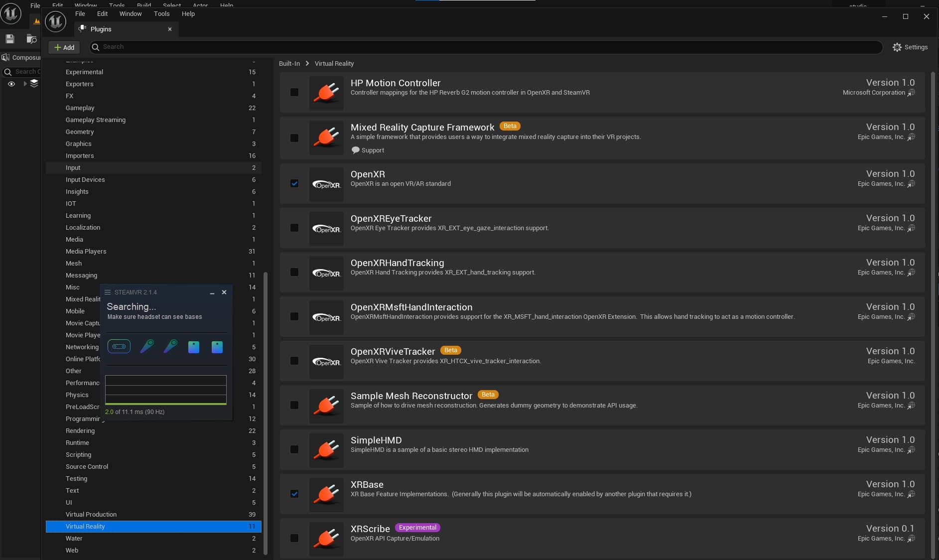The height and width of the screenshot is (560, 939).
Task: Click the category list scrollbar
Action: [266, 413]
